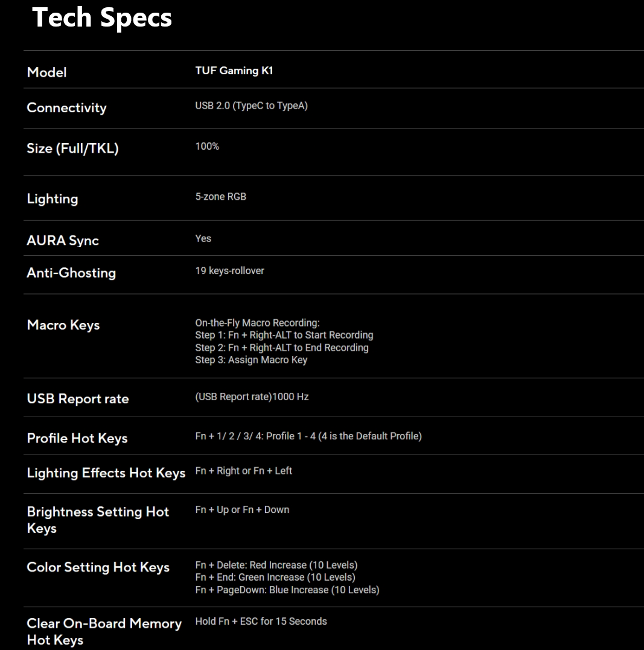Click the USB Report rate label
Image resolution: width=644 pixels, height=650 pixels.
point(78,399)
